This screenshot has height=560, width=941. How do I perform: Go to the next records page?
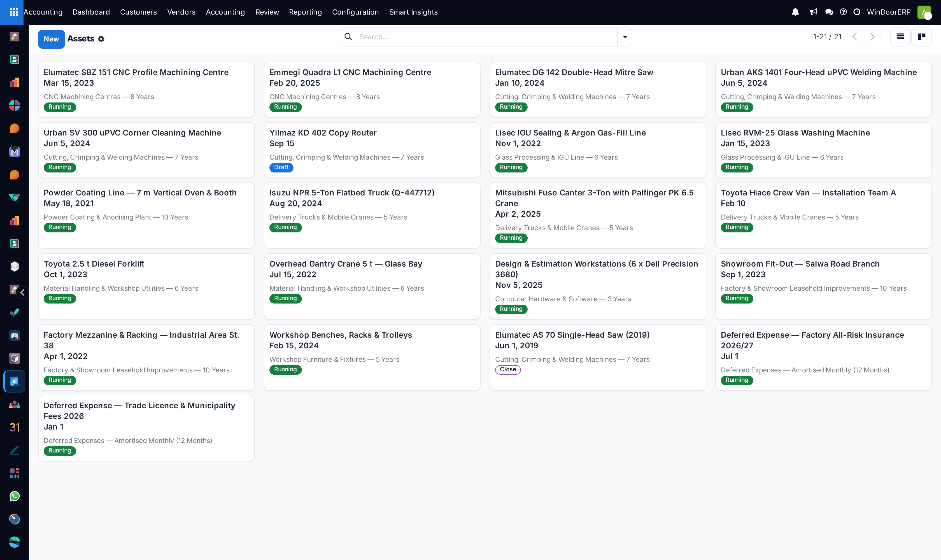[x=872, y=37]
